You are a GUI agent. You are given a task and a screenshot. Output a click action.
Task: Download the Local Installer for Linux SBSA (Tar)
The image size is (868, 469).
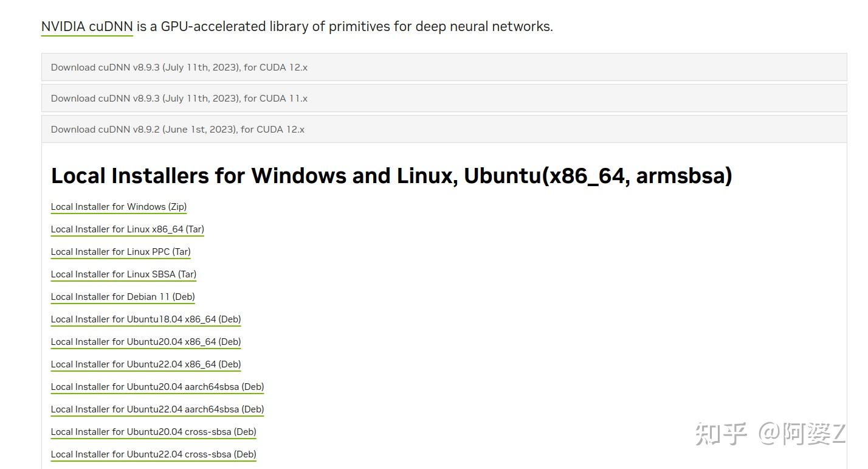123,274
